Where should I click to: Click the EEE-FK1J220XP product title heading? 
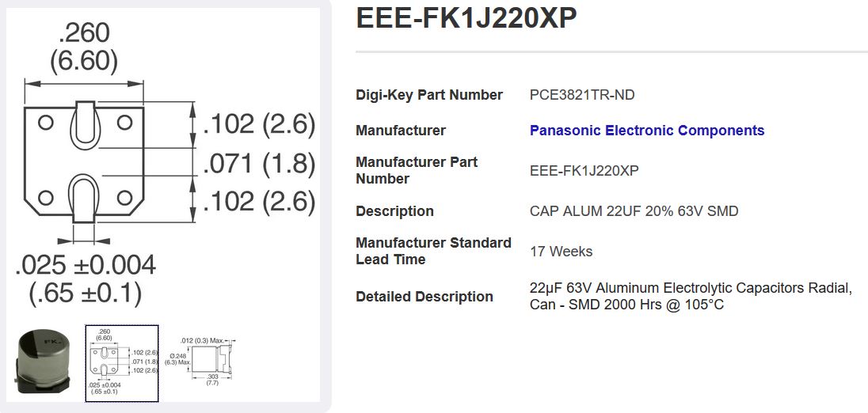pos(466,19)
